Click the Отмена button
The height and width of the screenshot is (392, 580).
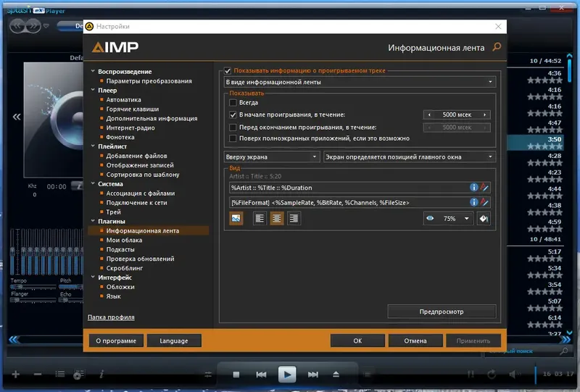click(415, 341)
